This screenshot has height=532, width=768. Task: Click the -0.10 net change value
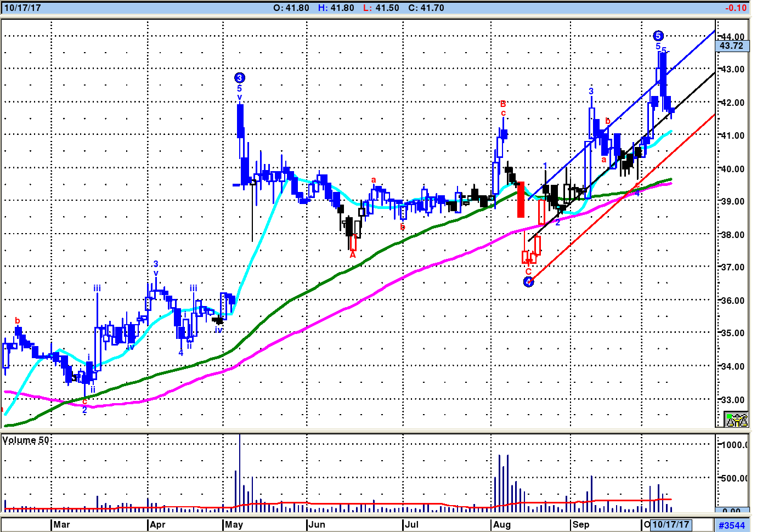click(736, 8)
